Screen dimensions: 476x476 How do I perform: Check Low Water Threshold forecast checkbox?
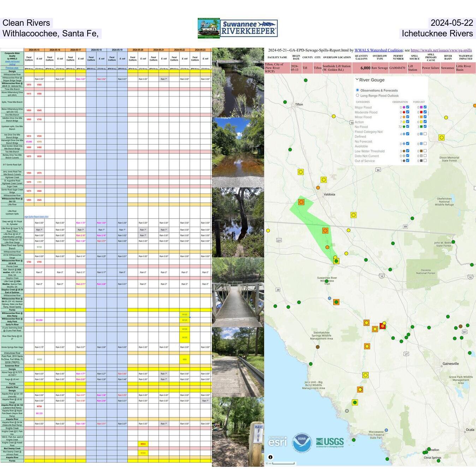[x=425, y=151]
